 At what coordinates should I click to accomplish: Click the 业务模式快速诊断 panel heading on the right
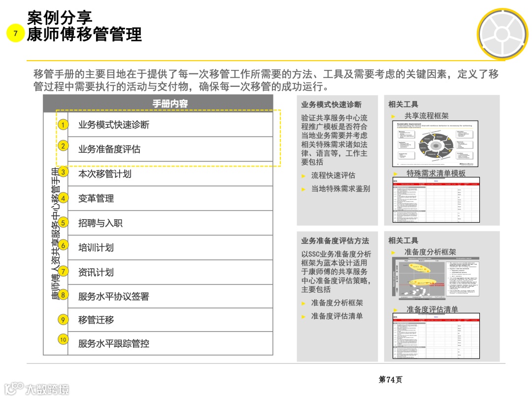click(331, 104)
